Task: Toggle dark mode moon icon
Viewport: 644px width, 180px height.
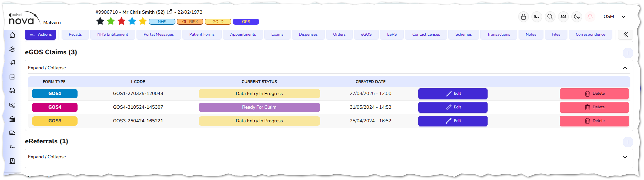Action: point(577,17)
